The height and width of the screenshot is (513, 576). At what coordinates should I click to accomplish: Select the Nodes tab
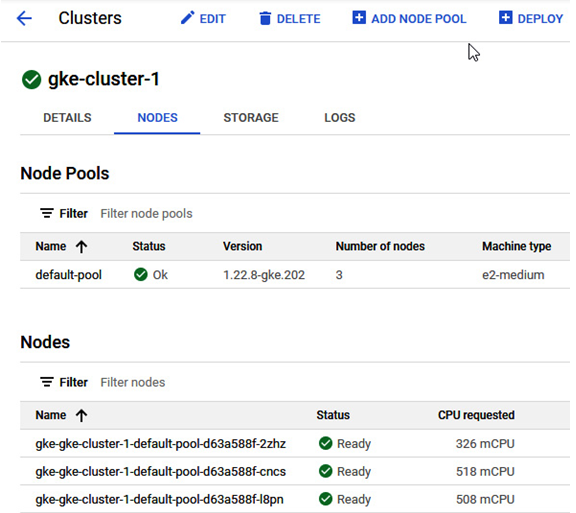point(157,118)
